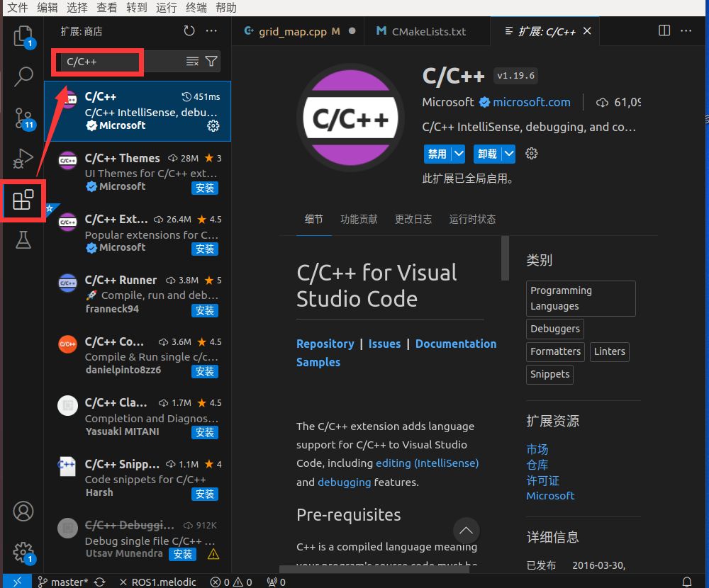The image size is (709, 588).
Task: Open the editing (IntelliSense) link
Action: point(428,463)
